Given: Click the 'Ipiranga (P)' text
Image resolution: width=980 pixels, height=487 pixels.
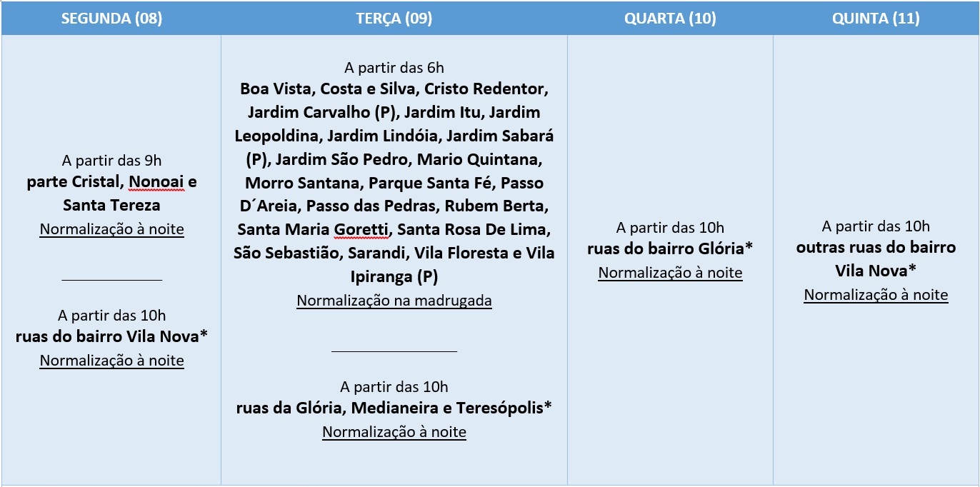Looking at the screenshot, I should coord(394,277).
